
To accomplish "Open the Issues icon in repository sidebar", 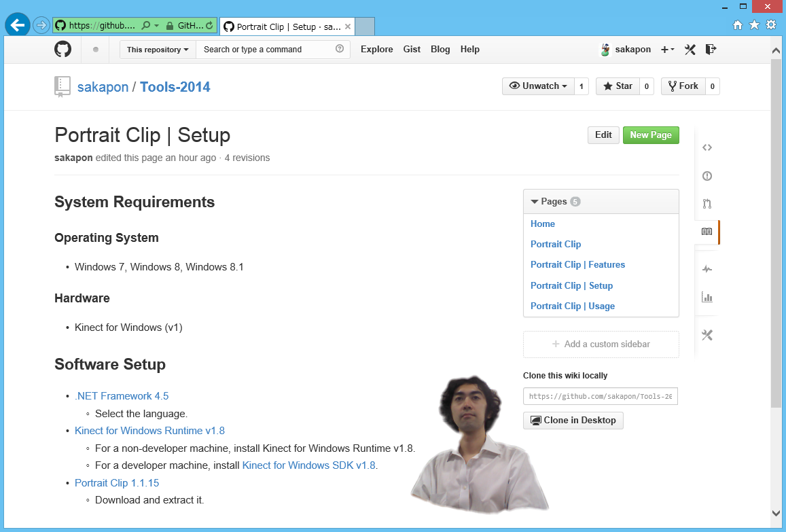I will coord(707,175).
